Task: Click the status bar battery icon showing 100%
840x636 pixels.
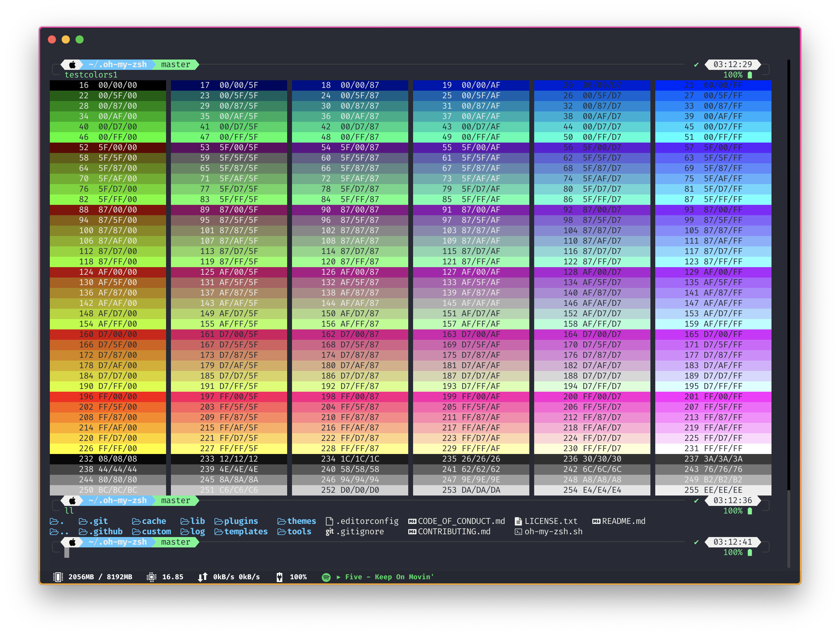Action: [x=280, y=577]
